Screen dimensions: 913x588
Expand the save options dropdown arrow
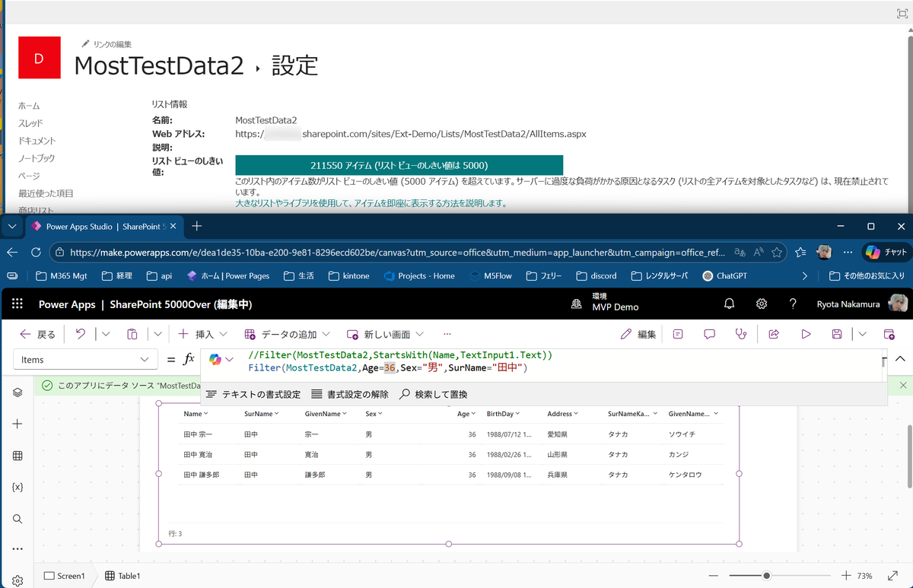click(862, 334)
